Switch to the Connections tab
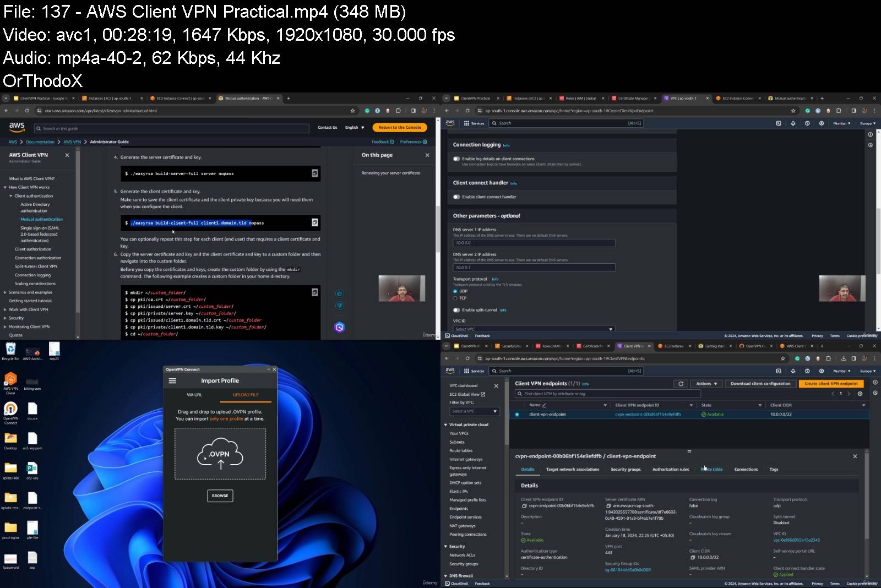Viewport: 881px width, 588px height. 746,470
